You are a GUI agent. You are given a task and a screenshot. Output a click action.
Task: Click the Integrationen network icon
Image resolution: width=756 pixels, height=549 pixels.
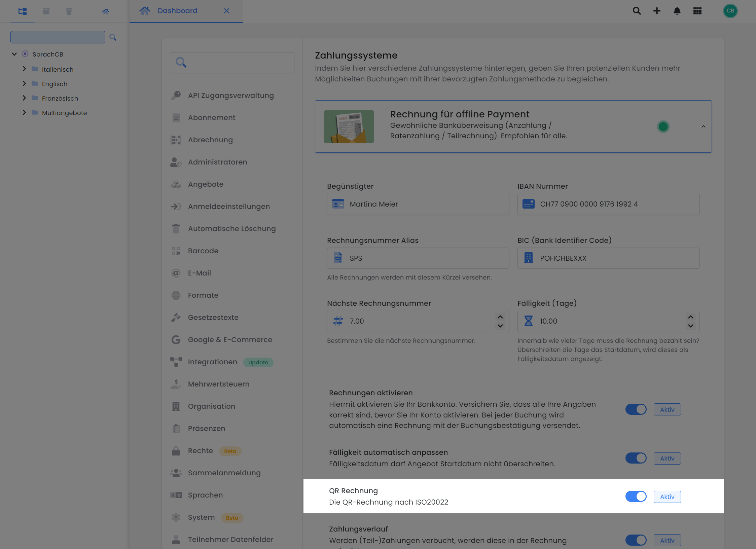click(176, 362)
